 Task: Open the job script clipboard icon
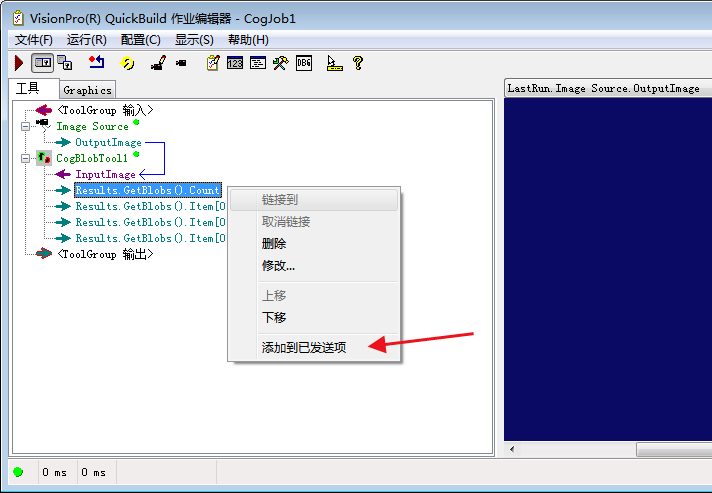(213, 63)
